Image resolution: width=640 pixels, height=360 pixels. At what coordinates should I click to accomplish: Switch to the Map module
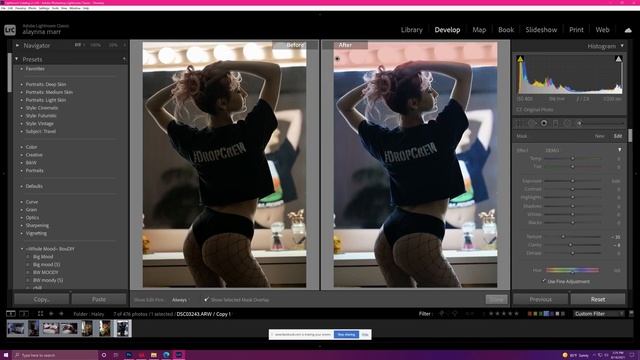(x=479, y=30)
